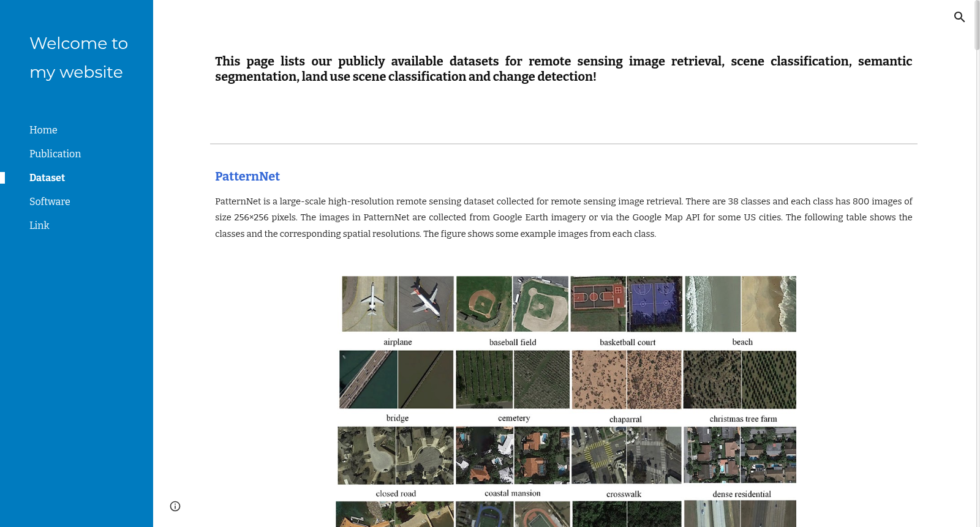Open the Publication page
980x527 pixels.
[x=55, y=154]
